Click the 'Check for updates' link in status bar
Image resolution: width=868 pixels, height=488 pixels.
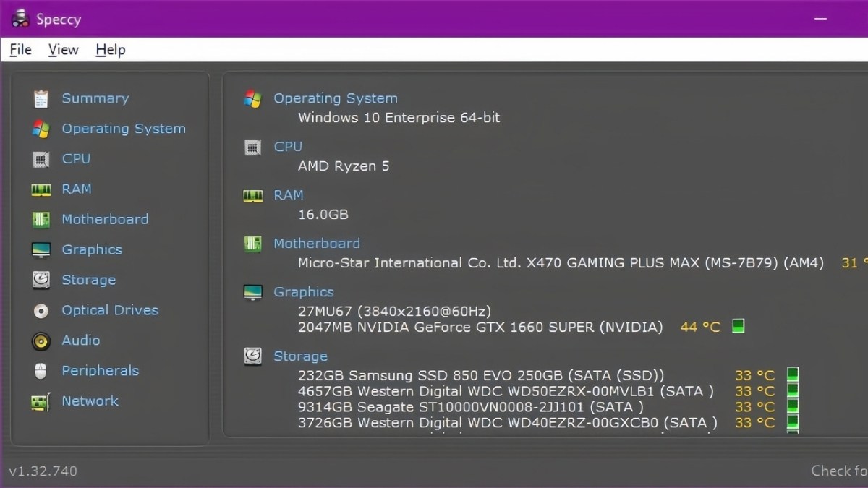click(840, 471)
